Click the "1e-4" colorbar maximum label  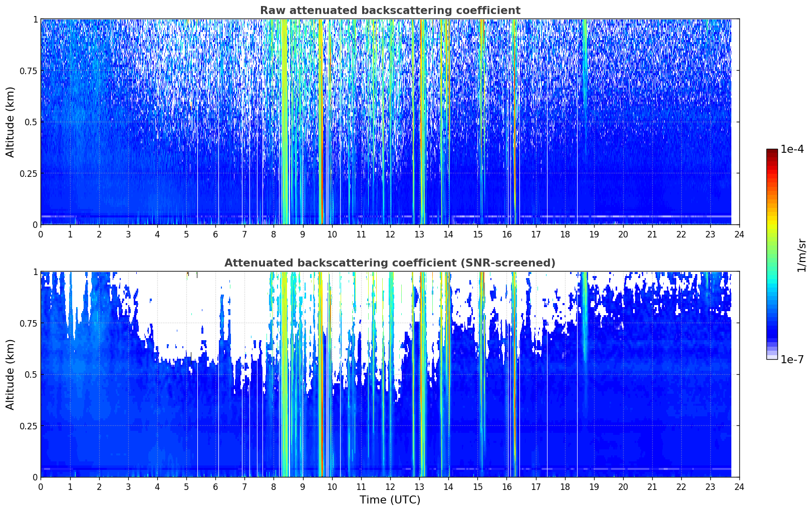pyautogui.click(x=792, y=149)
